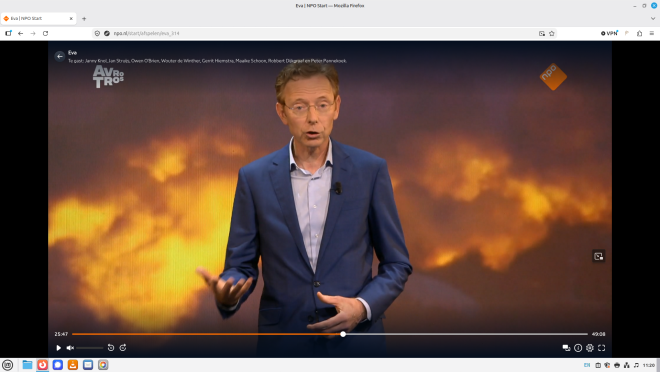Go back one page in Firefox

pyautogui.click(x=21, y=33)
